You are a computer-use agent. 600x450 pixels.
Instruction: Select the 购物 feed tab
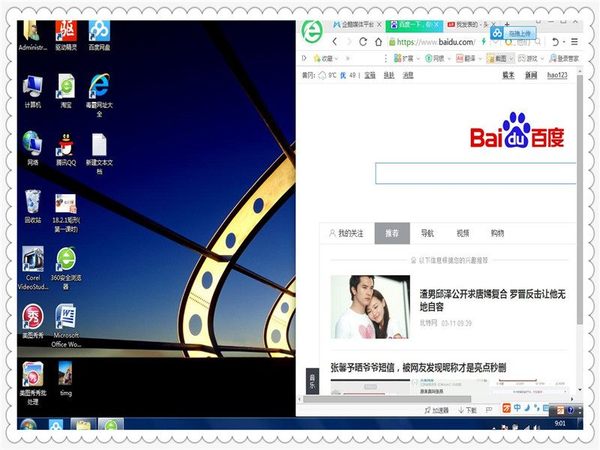tap(497, 233)
